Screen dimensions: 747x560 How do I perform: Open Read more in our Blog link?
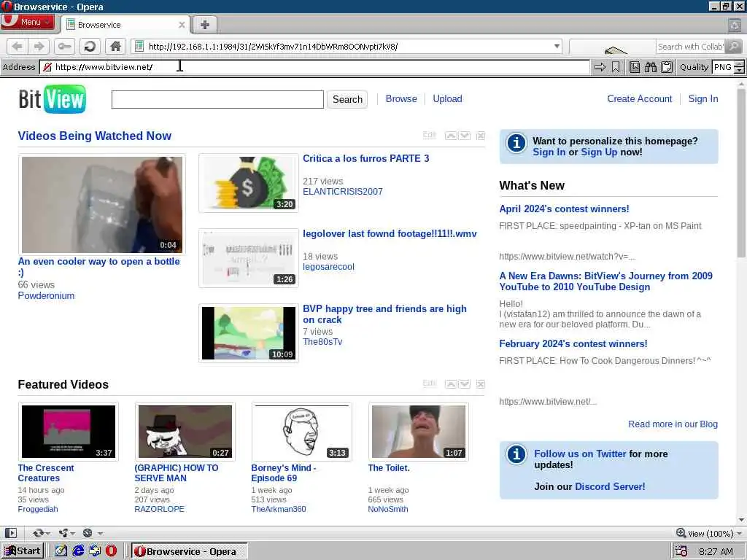pyautogui.click(x=673, y=424)
